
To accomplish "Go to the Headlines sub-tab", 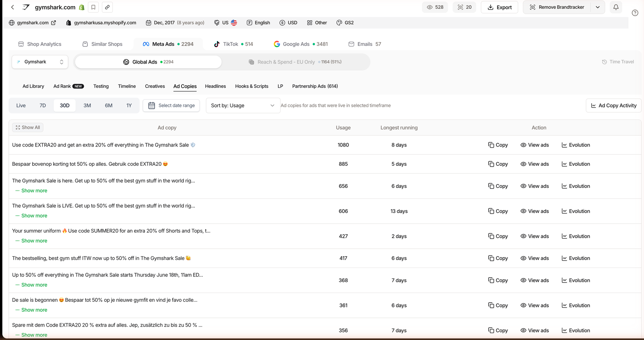I will point(215,86).
